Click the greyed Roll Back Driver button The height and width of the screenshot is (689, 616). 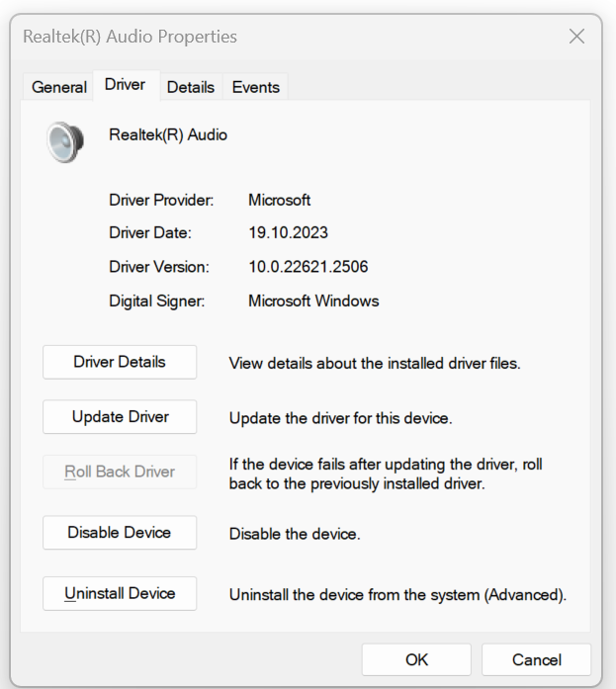pyautogui.click(x=120, y=472)
